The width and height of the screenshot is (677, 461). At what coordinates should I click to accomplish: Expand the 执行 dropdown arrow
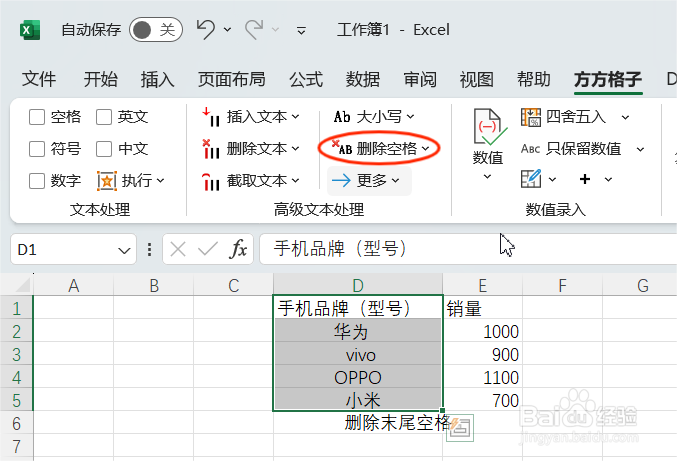click(x=161, y=180)
